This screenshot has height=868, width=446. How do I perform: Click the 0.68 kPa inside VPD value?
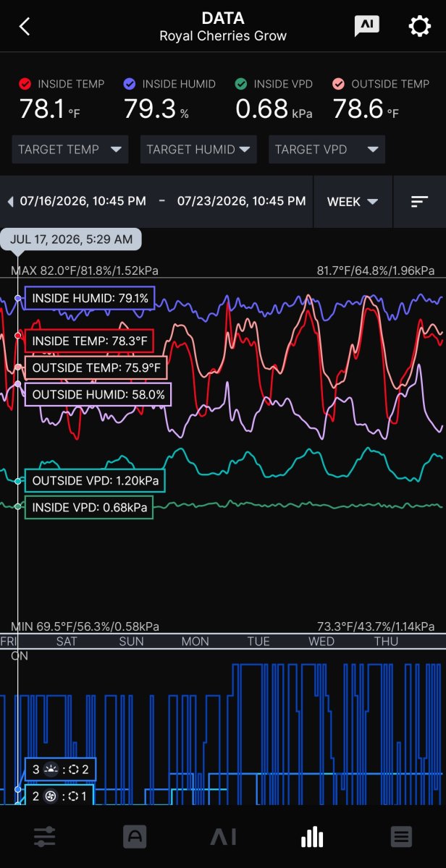click(274, 110)
